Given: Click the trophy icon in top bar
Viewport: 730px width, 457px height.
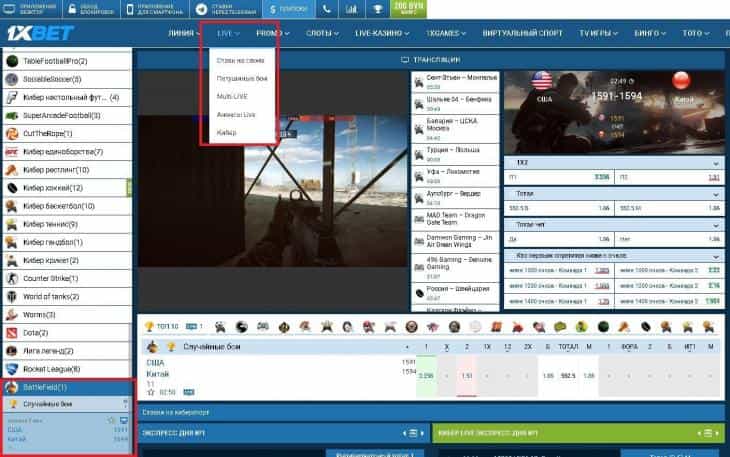Looking at the screenshot, I should pyautogui.click(x=377, y=9).
